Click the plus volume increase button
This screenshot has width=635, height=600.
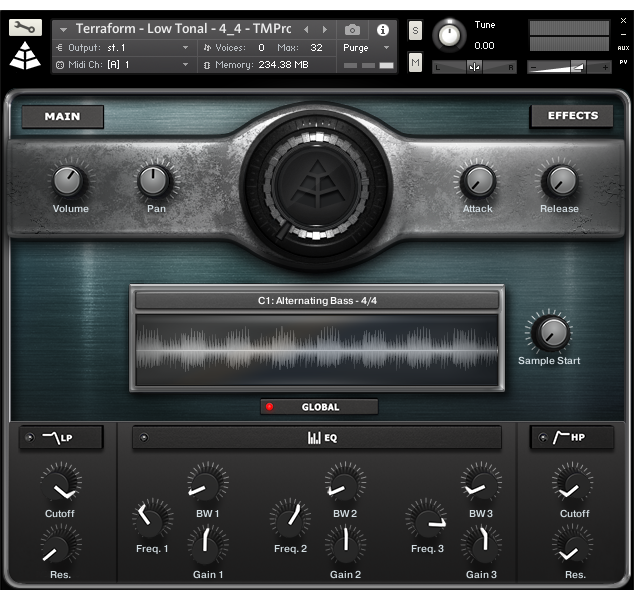pyautogui.click(x=605, y=67)
